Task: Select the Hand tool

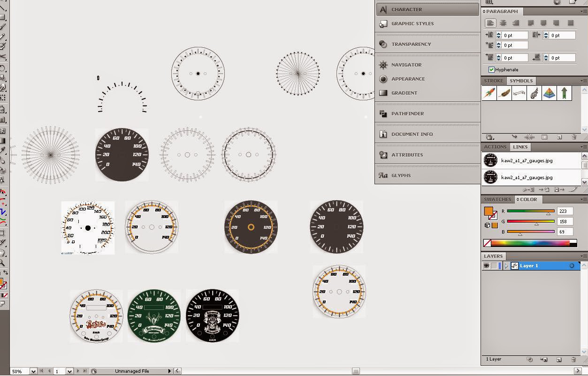Action: 2,254
